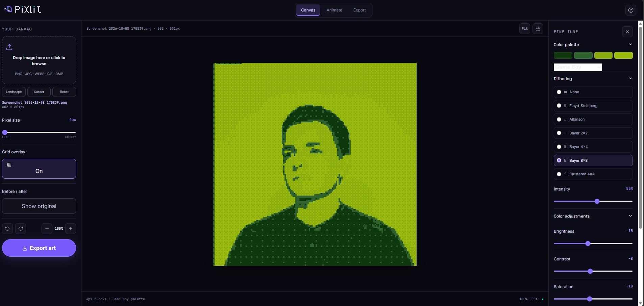This screenshot has width=644, height=306.
Task: Click the Pixlit logo
Action: click(22, 9)
